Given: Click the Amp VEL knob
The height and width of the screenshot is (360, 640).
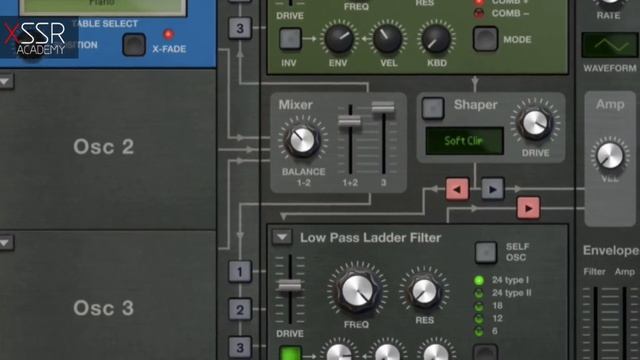Looking at the screenshot, I should [x=610, y=156].
